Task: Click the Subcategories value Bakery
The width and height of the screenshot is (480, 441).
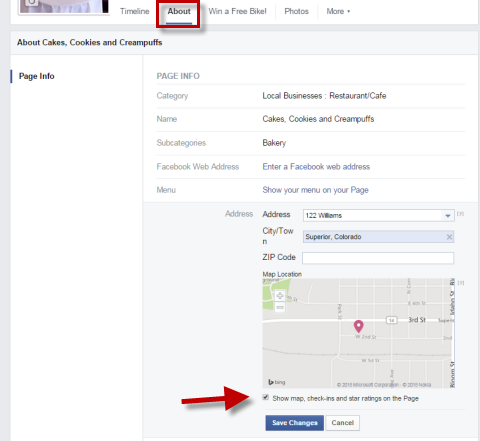Action: 274,143
